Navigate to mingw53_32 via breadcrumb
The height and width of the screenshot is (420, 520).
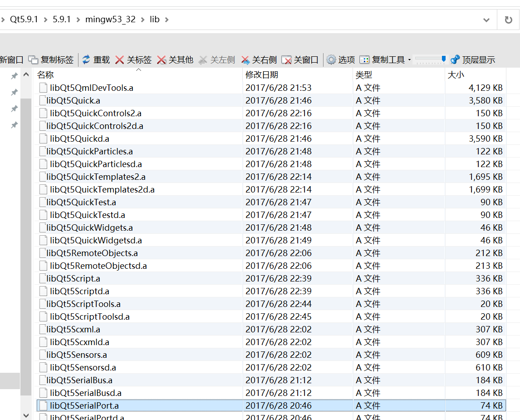pos(110,20)
